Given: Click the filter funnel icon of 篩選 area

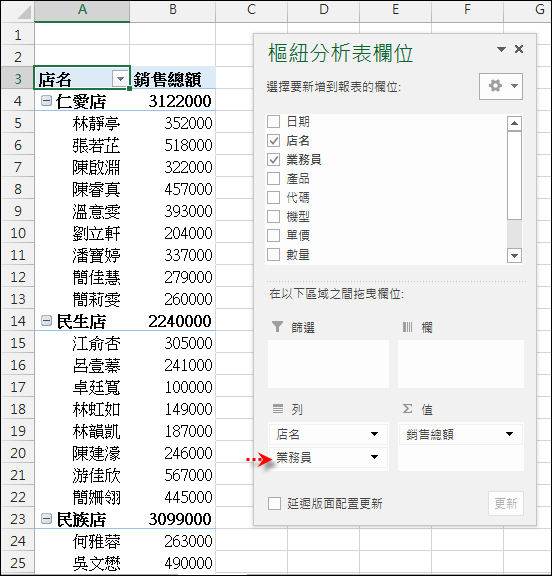Looking at the screenshot, I should pyautogui.click(x=277, y=327).
